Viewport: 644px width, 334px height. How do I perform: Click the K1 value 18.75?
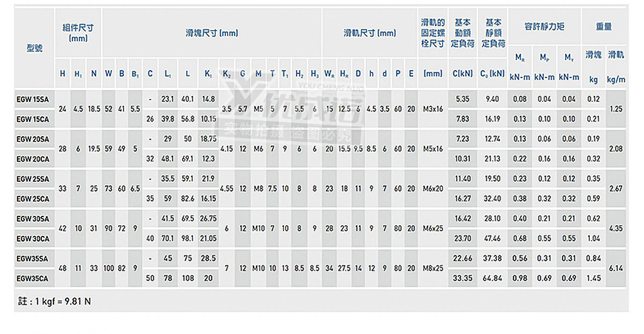tap(208, 139)
